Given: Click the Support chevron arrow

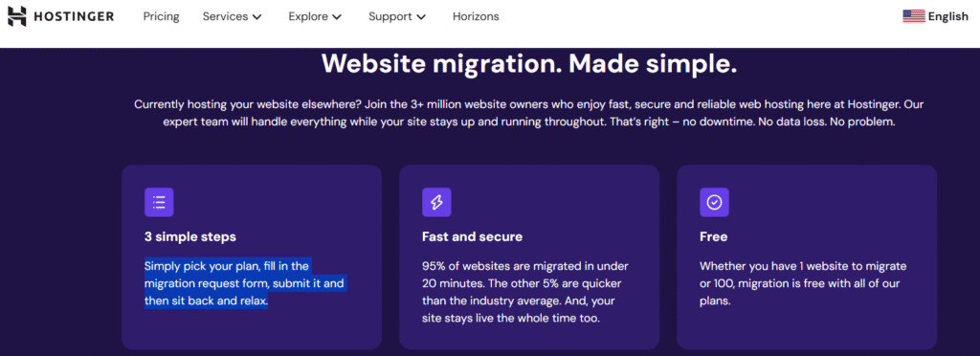Looking at the screenshot, I should pyautogui.click(x=421, y=17).
